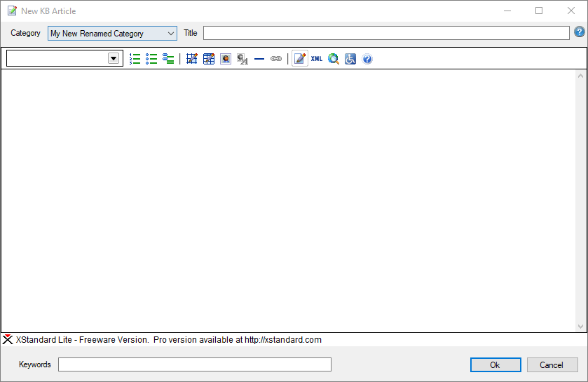Image resolution: width=588 pixels, height=382 pixels.
Task: Click the help icon beside Title
Action: (x=580, y=32)
